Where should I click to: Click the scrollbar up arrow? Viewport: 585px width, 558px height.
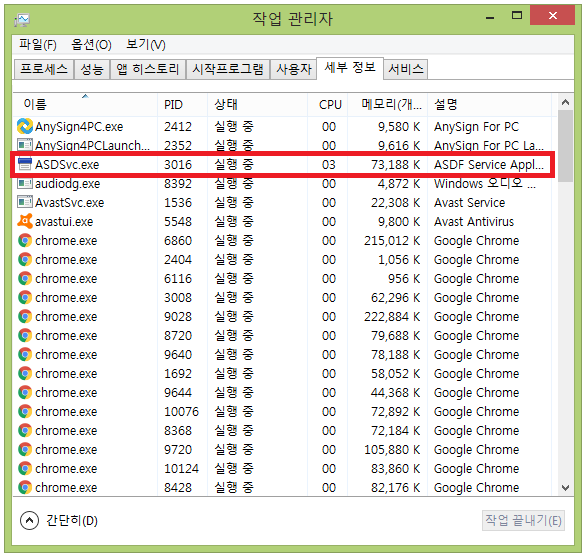pyautogui.click(x=565, y=102)
